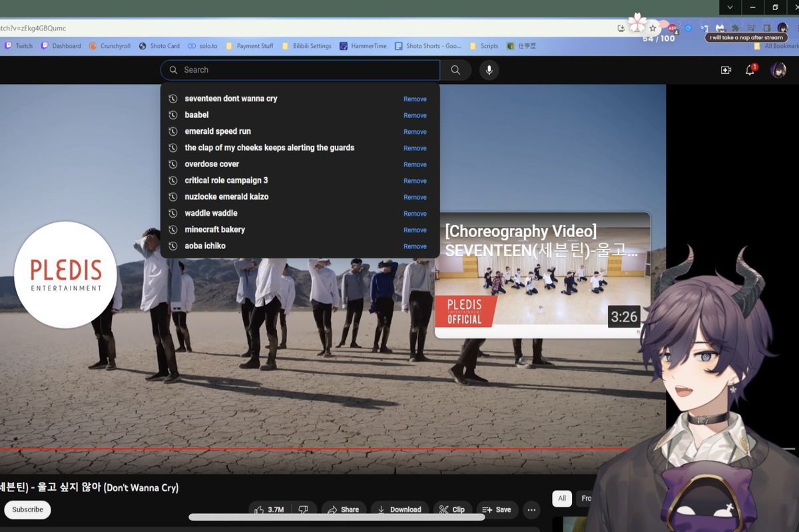Open the Create video icon
799x532 pixels.
(726, 70)
